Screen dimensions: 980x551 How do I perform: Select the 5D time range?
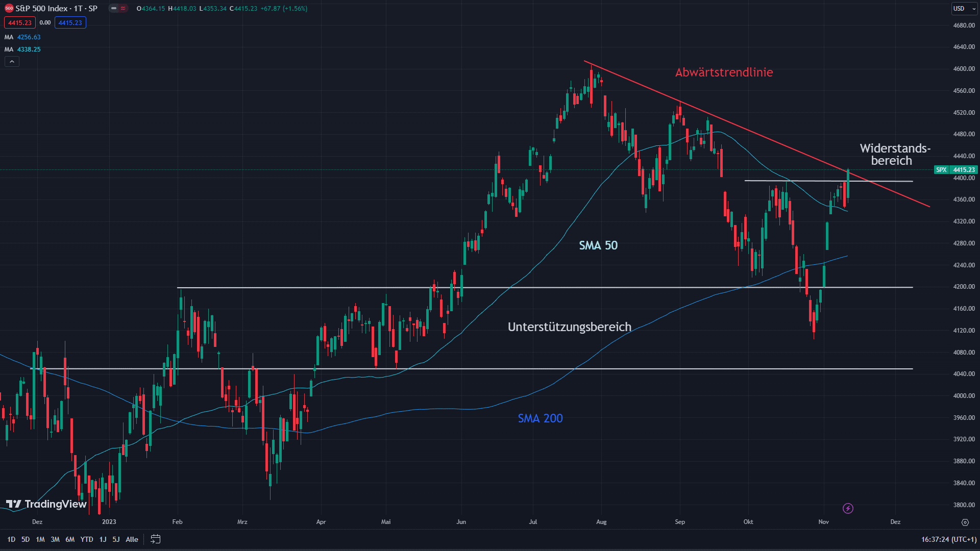click(x=26, y=539)
